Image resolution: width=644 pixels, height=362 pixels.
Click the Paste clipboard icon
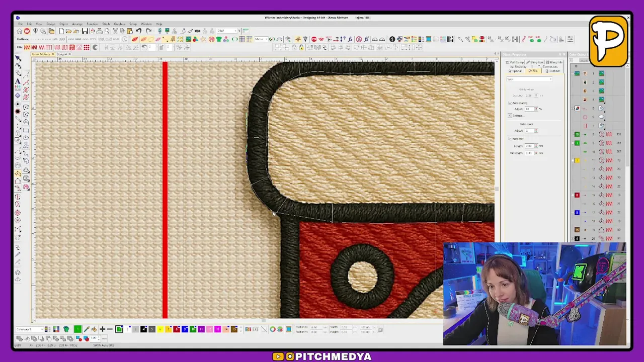[129, 31]
